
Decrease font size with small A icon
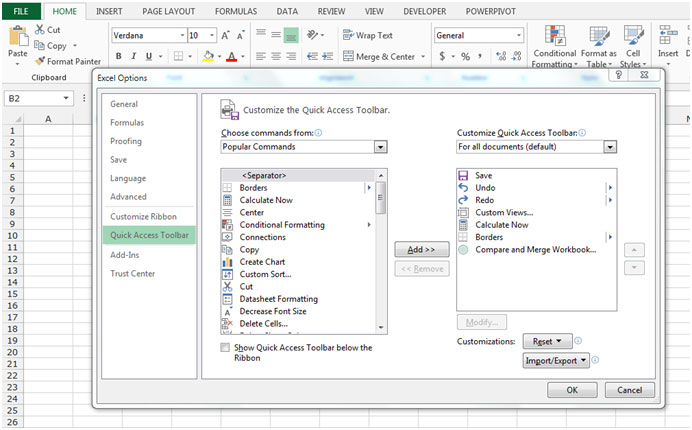(x=241, y=35)
